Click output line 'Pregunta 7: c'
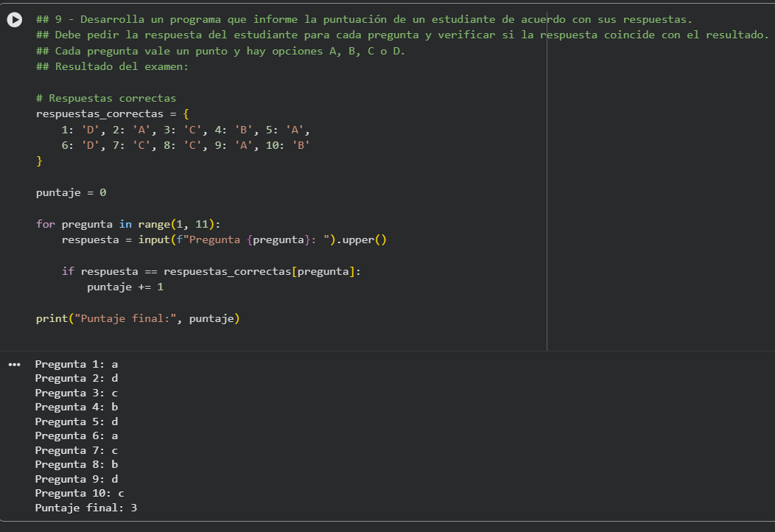 [x=77, y=450]
